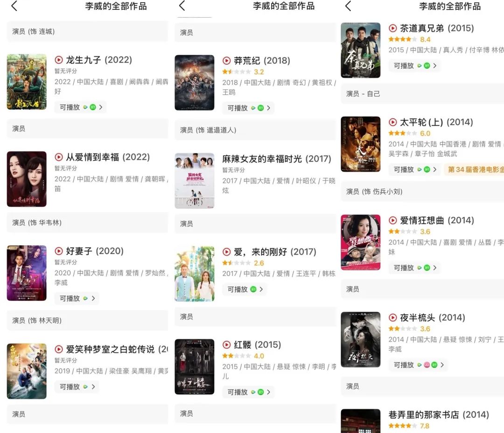Open 麻辣女友的幸福时光 (2017) title
This screenshot has width=504, height=433.
(276, 159)
